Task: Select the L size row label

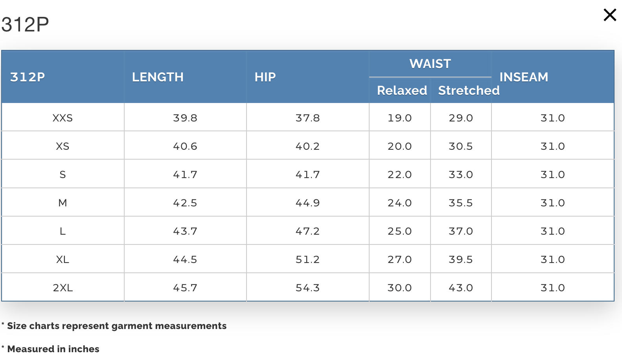Action: click(x=63, y=231)
